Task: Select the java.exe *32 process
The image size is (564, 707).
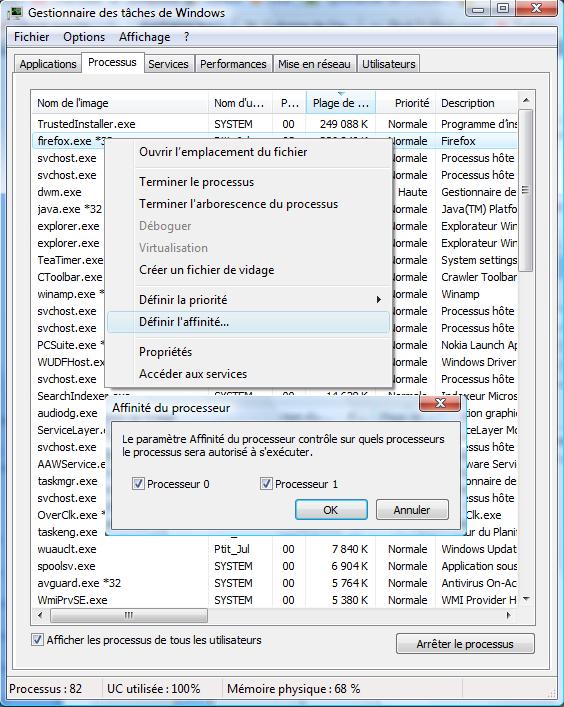Action: click(x=69, y=209)
